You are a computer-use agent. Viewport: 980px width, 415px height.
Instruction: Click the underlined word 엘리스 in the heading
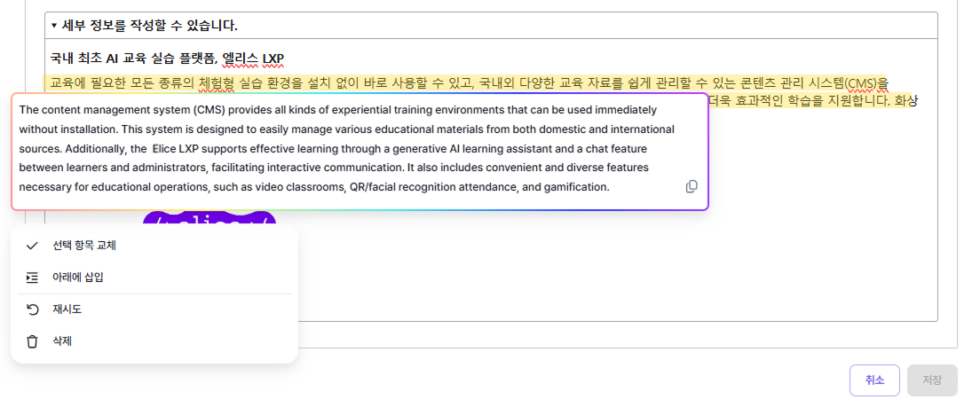(x=241, y=59)
